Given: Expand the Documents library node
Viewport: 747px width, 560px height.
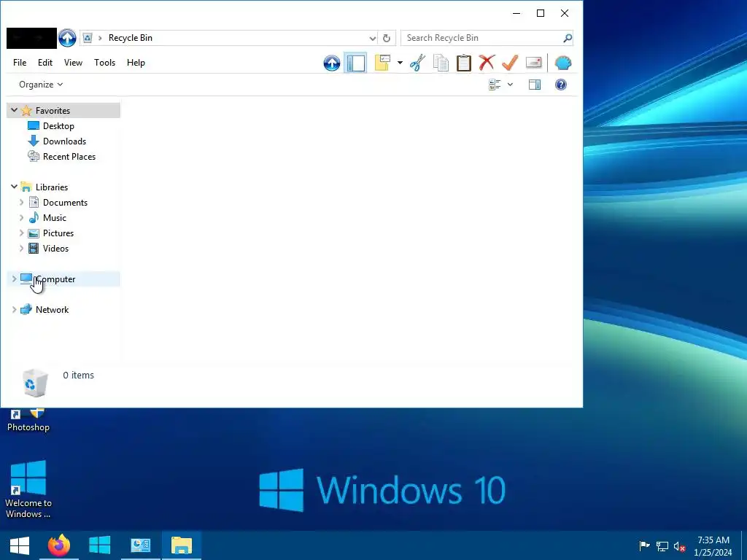Looking at the screenshot, I should point(21,203).
